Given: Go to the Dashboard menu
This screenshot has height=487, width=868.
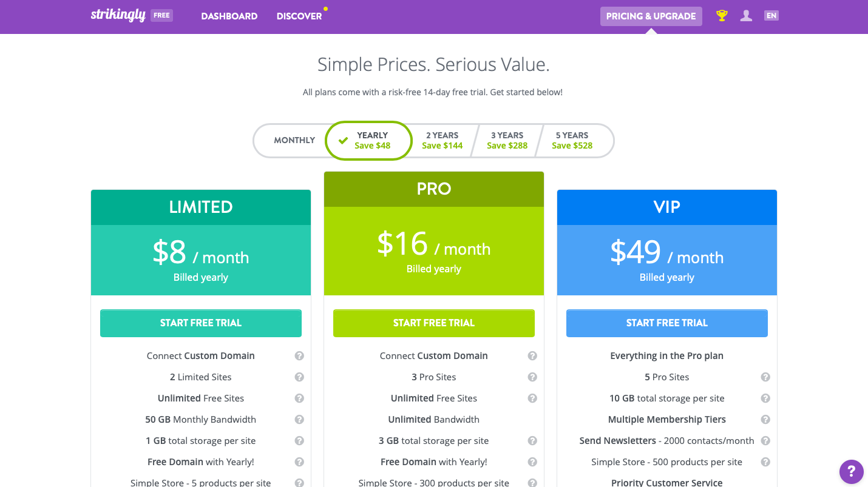Looking at the screenshot, I should [229, 16].
